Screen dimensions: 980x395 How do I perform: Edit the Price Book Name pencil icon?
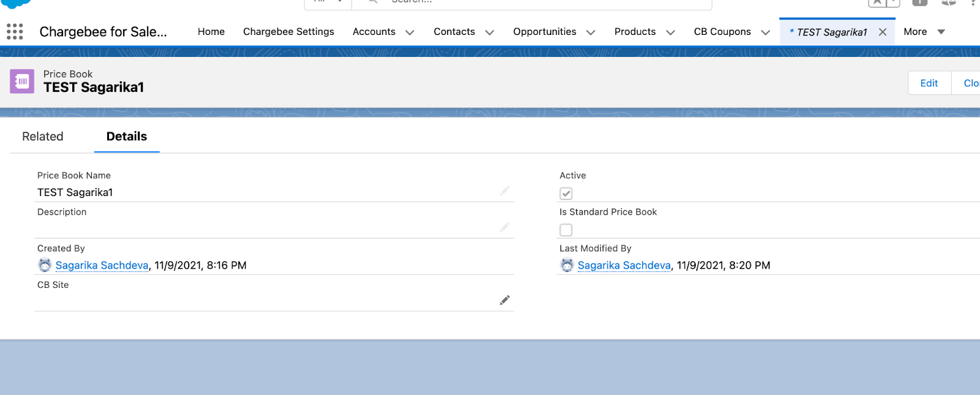click(x=504, y=191)
